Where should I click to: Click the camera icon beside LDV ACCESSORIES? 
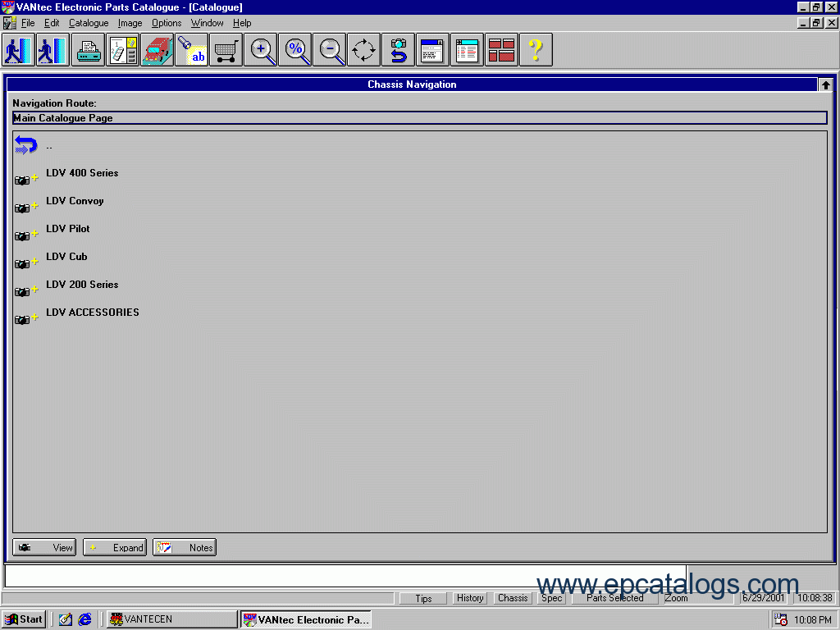(22, 320)
